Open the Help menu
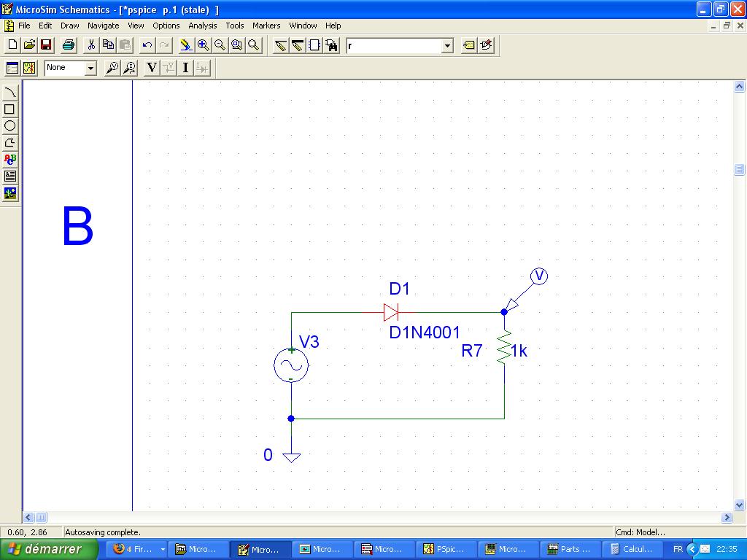This screenshot has height=560, width=747. 333,26
